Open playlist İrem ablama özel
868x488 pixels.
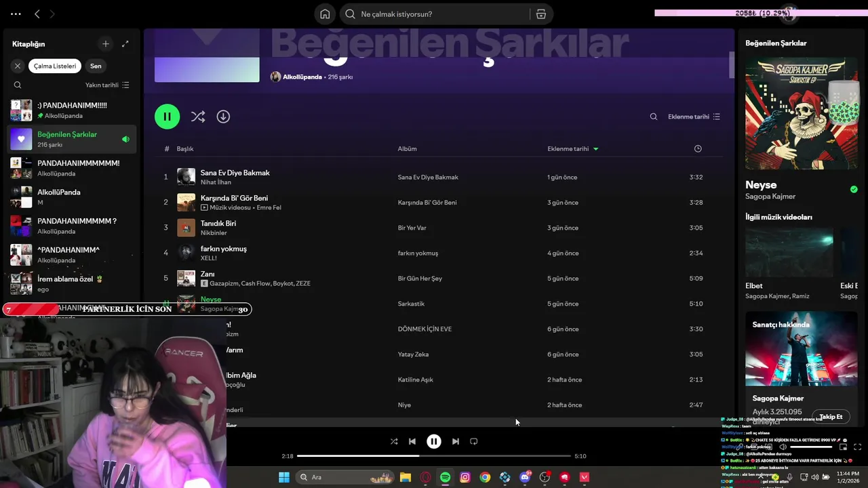point(73,284)
